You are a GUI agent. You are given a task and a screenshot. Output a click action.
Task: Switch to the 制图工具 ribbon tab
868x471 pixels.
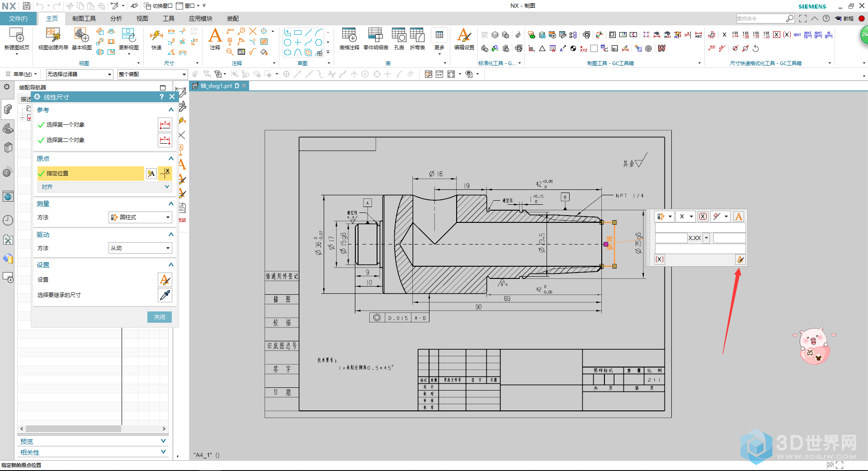click(x=84, y=19)
